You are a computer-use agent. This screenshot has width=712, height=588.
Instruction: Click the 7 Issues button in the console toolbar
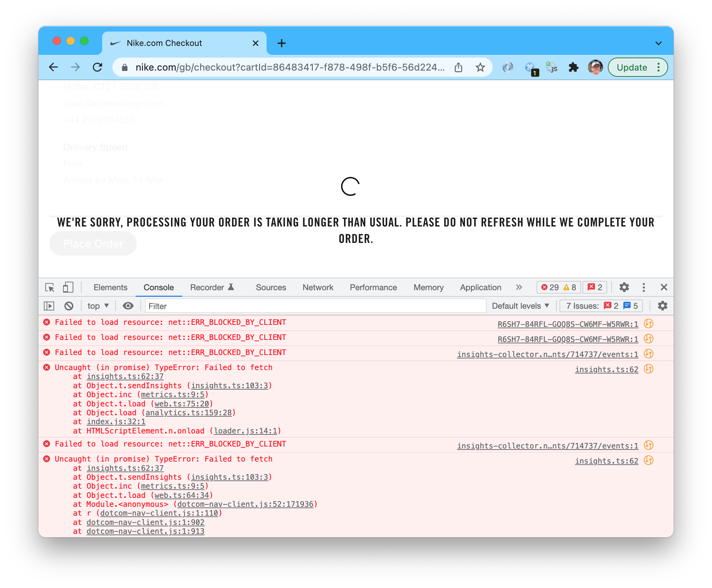(601, 306)
